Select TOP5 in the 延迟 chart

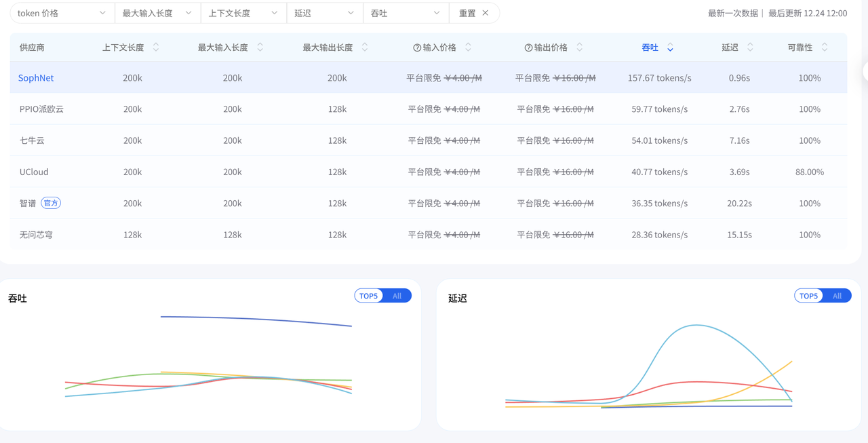pyautogui.click(x=809, y=296)
